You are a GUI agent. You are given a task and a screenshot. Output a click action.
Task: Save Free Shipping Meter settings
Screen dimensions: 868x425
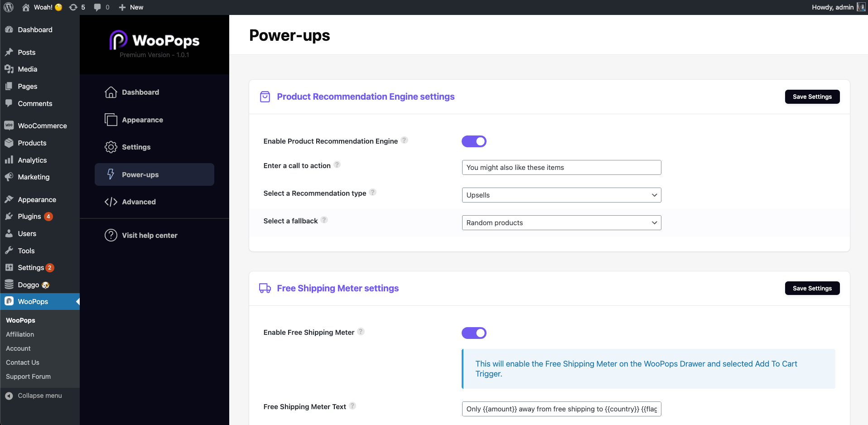click(812, 288)
